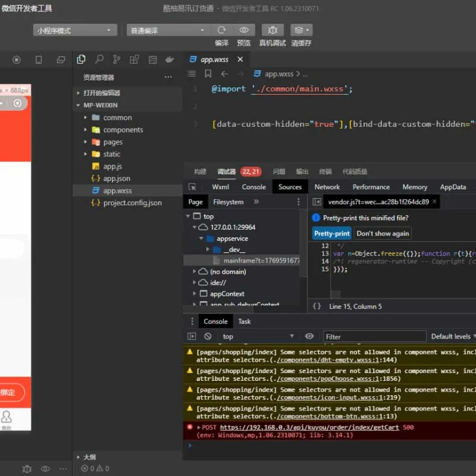Open the 小程序模式 mode dropdown

pyautogui.click(x=75, y=30)
